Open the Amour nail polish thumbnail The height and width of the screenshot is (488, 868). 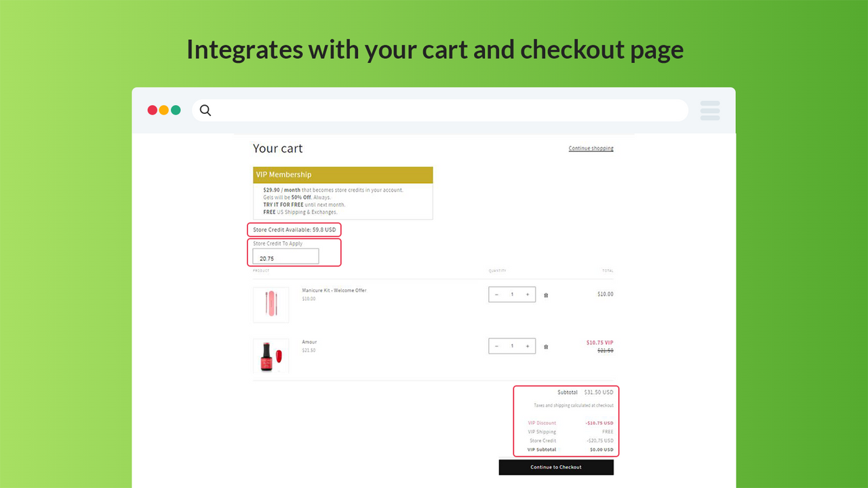(x=271, y=356)
